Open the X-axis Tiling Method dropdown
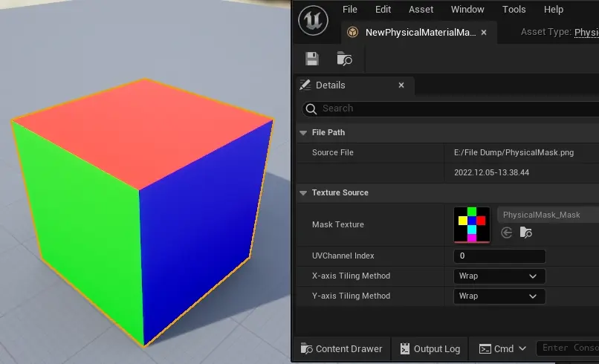The image size is (599, 364). tap(499, 276)
